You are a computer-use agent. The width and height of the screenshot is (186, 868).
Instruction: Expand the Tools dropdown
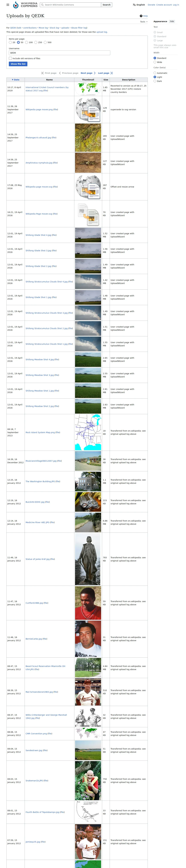tap(144, 22)
